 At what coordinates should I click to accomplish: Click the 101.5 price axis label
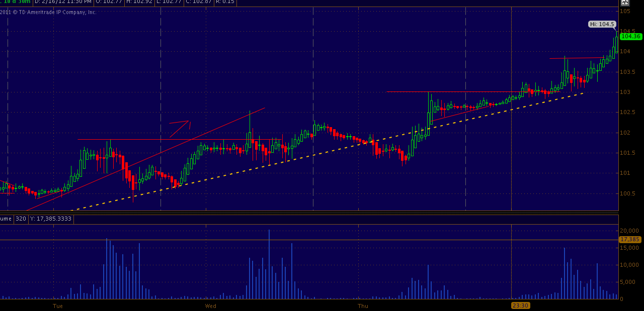tap(627, 153)
